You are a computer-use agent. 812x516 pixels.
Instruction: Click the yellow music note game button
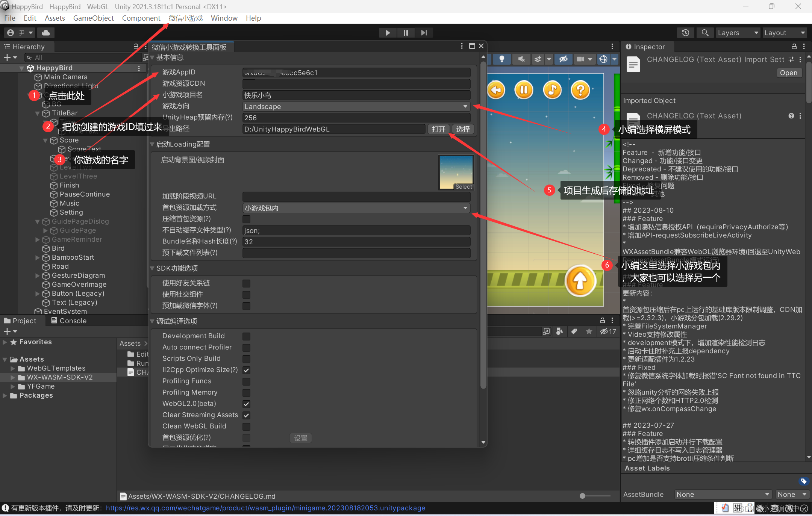click(x=552, y=90)
